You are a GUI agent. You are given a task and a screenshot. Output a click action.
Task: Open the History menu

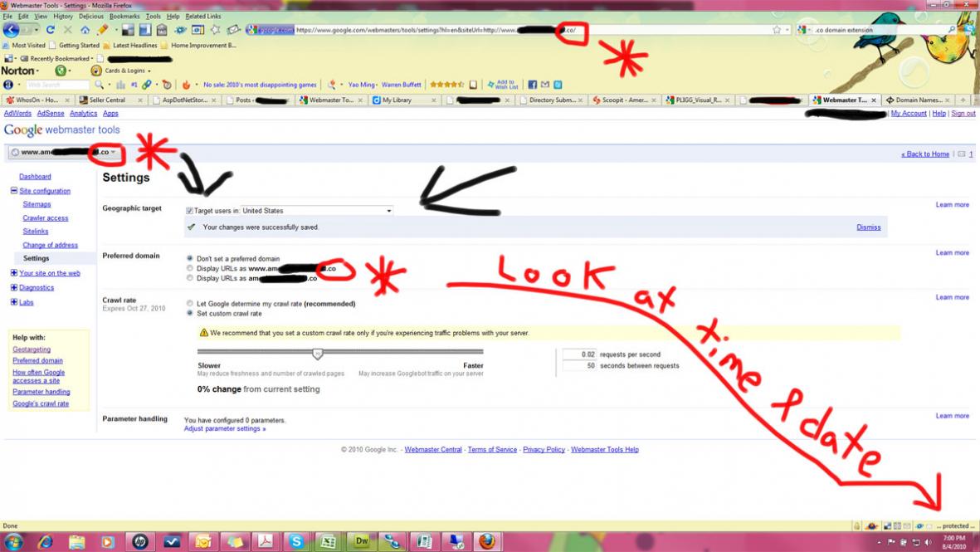pyautogui.click(x=62, y=17)
